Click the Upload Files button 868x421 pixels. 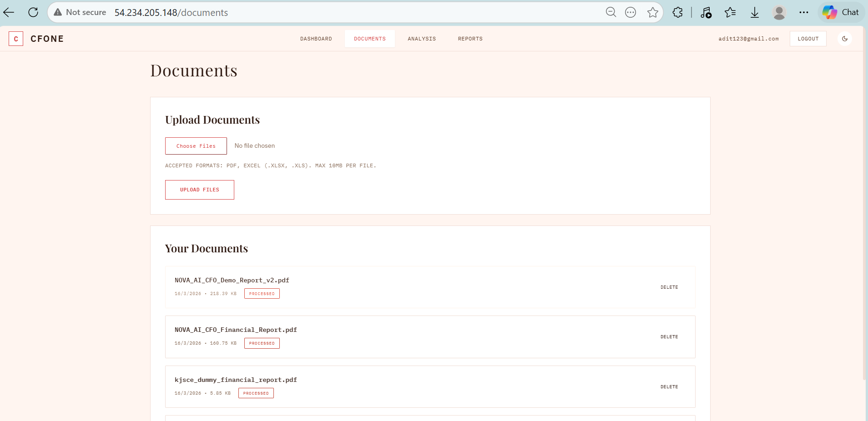pyautogui.click(x=200, y=190)
